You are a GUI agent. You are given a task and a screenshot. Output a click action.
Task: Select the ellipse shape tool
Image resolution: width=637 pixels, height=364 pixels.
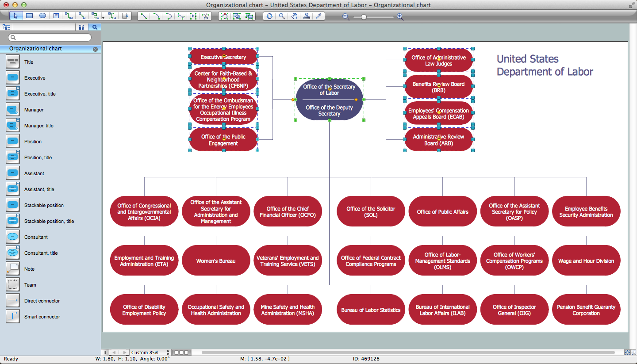point(42,16)
